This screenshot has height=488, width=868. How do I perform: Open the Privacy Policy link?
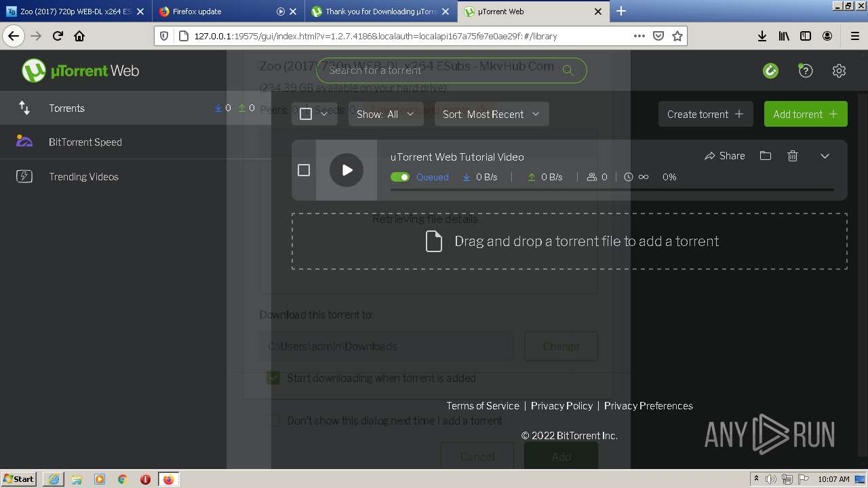coord(561,405)
